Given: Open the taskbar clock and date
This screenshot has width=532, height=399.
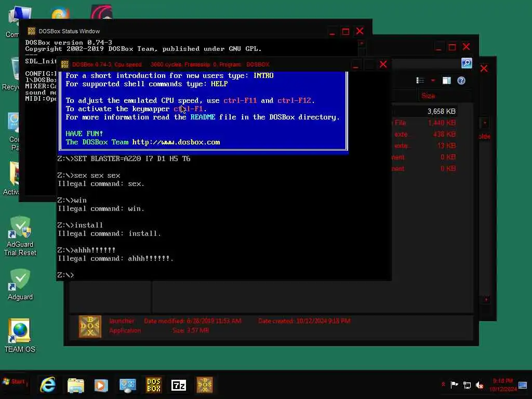Looking at the screenshot, I should tap(503, 385).
